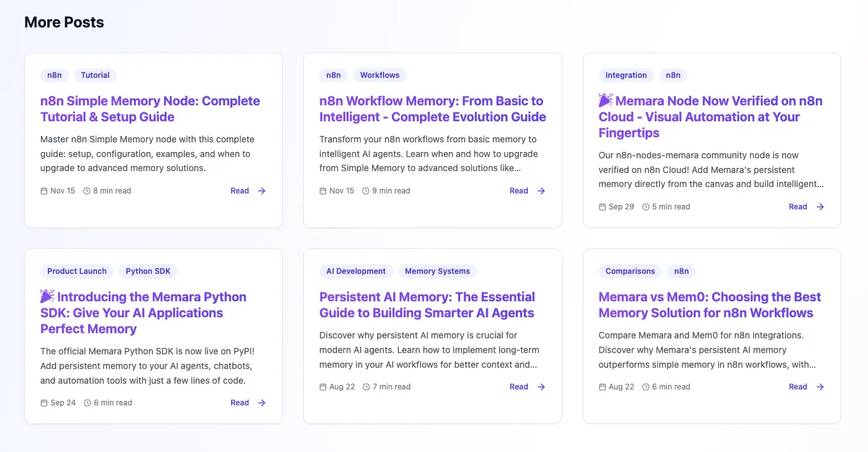Click '5 min read' text
Image resolution: width=868 pixels, height=452 pixels.
[x=671, y=207]
